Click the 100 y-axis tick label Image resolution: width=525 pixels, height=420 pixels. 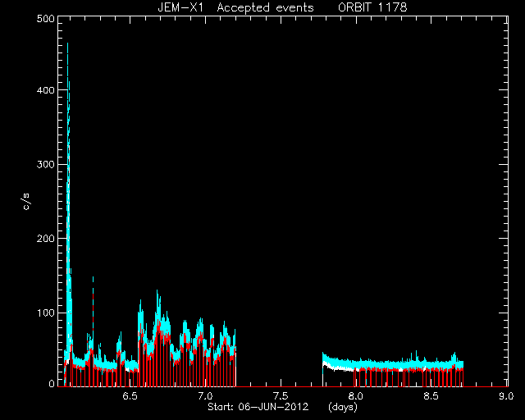tap(46, 313)
